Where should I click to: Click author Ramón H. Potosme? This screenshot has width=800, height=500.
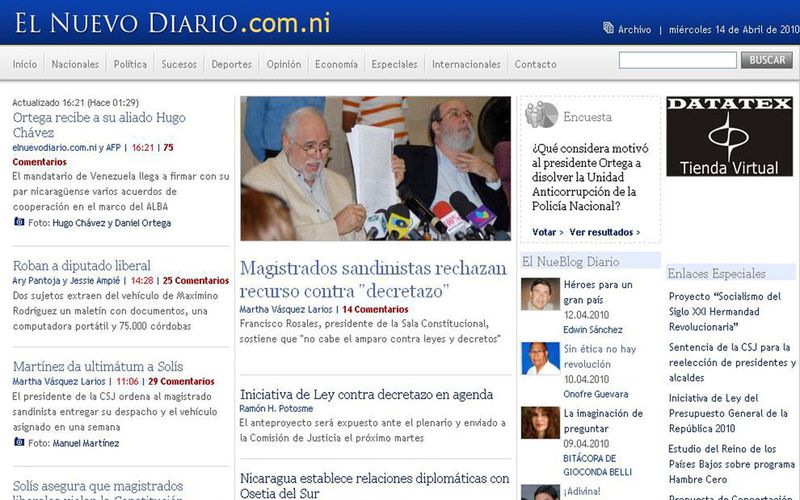[x=276, y=408]
